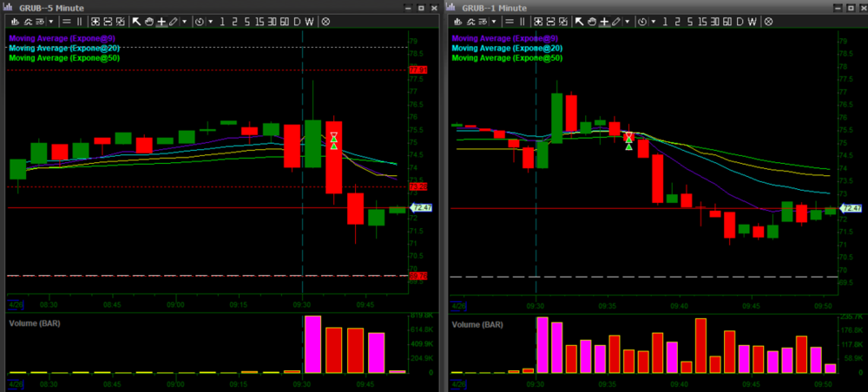Viewport: 868px width, 392px height.
Task: Pick the pencil drawing tool in 1 Minute chart
Action: [616, 21]
